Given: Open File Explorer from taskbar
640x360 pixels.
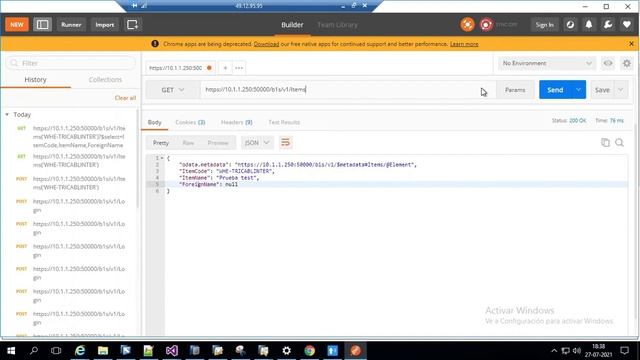Looking at the screenshot, I should coord(103,351).
